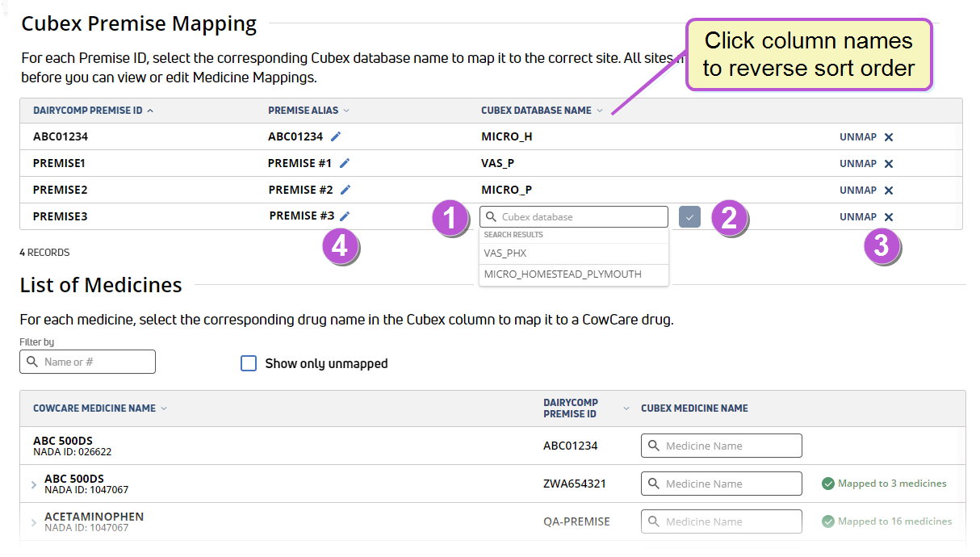980x557 pixels.
Task: Click the ZWA654321 premise ID cell
Action: tap(575, 484)
